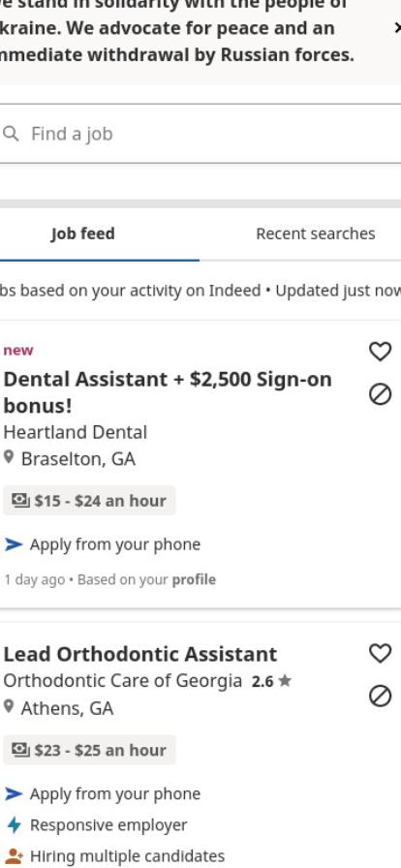The image size is (401, 868).
Task: Click the Responsive employer lightning bolt icon
Action: click(14, 824)
